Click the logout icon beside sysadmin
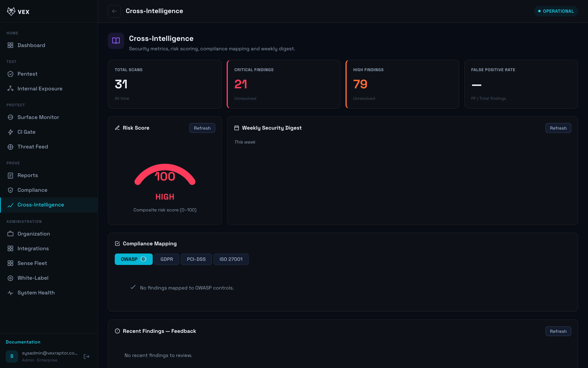The image size is (588, 368). point(87,357)
